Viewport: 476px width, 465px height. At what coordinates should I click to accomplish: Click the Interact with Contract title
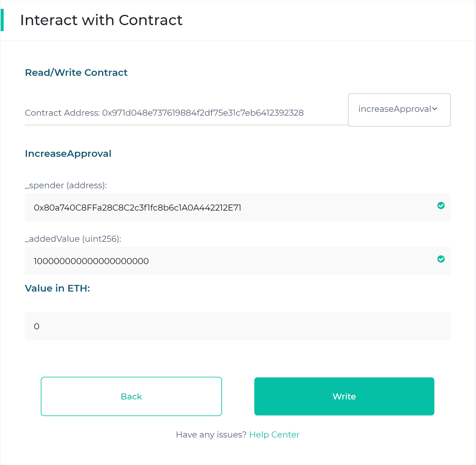[x=101, y=20]
